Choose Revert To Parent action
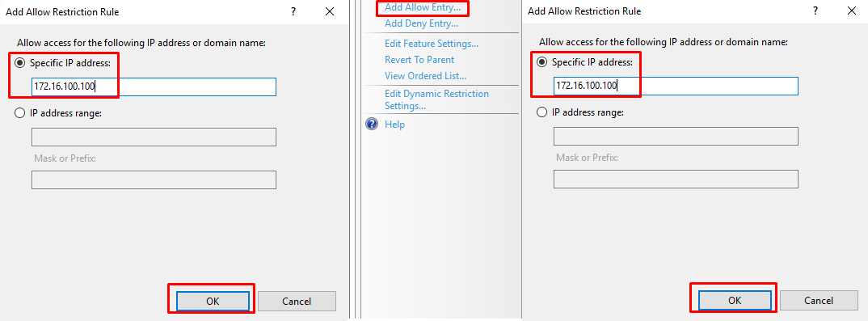 click(x=419, y=59)
